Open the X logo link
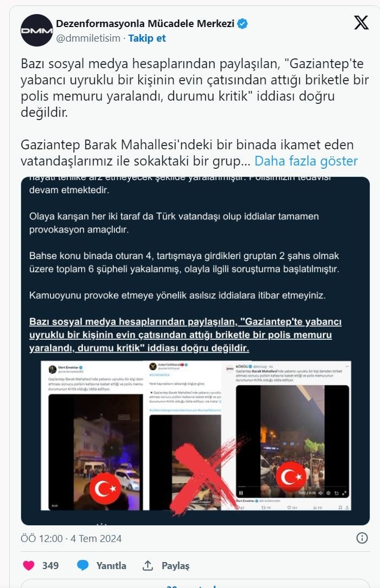 tap(361, 23)
